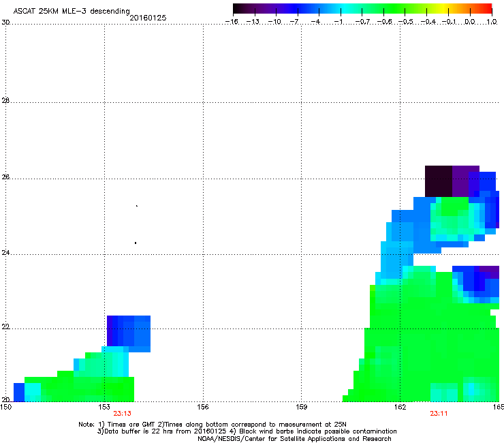Click the colorbar label '-13'

click(x=253, y=22)
